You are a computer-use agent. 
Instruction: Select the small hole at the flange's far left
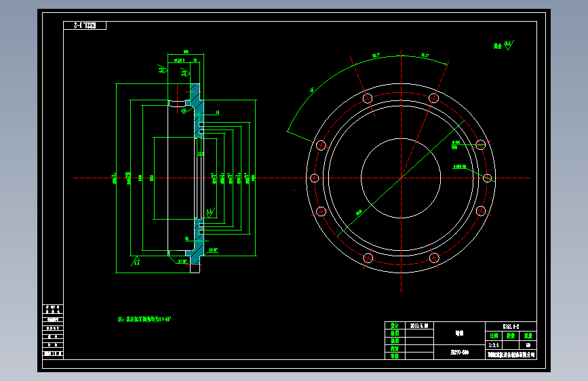(x=315, y=178)
